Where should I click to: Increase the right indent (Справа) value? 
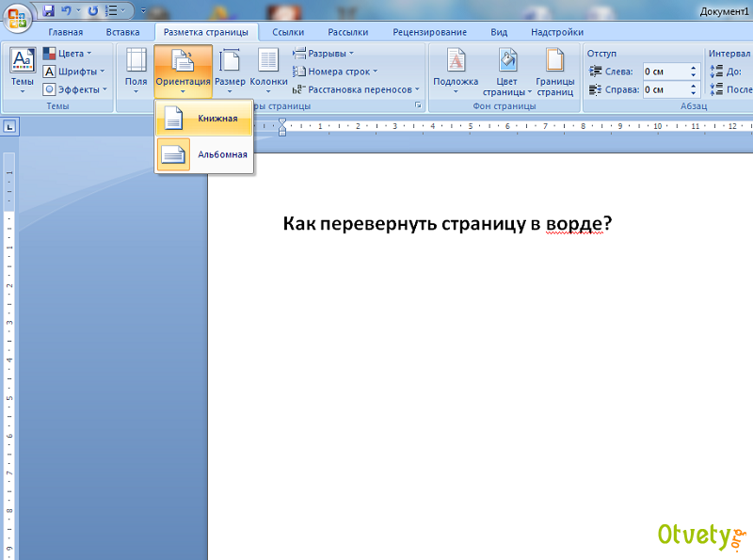695,86
